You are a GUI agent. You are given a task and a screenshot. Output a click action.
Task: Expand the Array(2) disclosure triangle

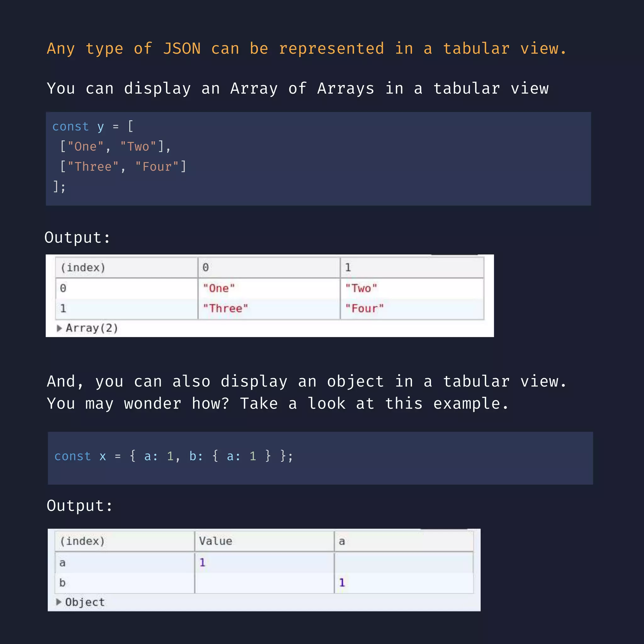pos(59,328)
